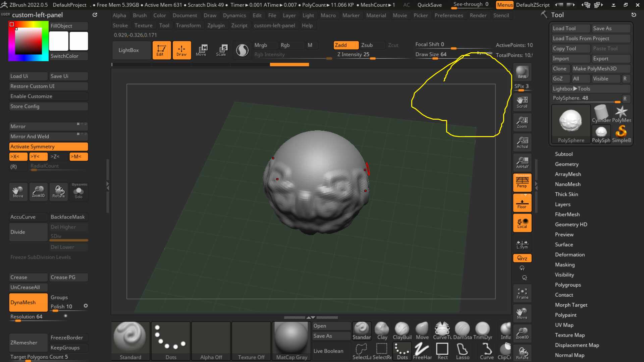Screen dimensions: 644x362
Task: Click the Solo mode icon
Action: pyautogui.click(x=79, y=191)
